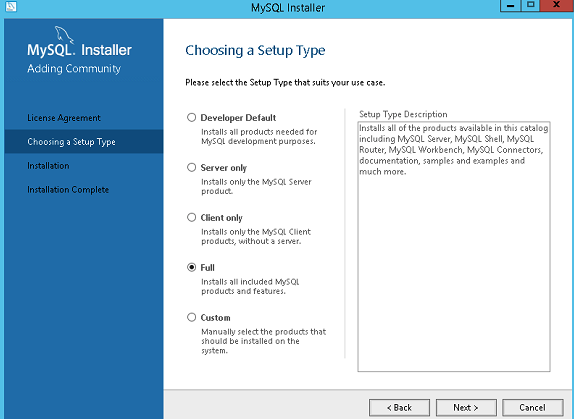Select the Full setup type option
This screenshot has height=419, width=574.
point(191,268)
